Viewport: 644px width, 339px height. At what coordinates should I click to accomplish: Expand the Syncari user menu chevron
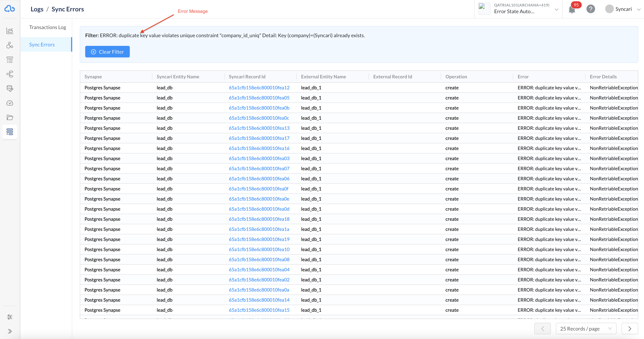(639, 9)
